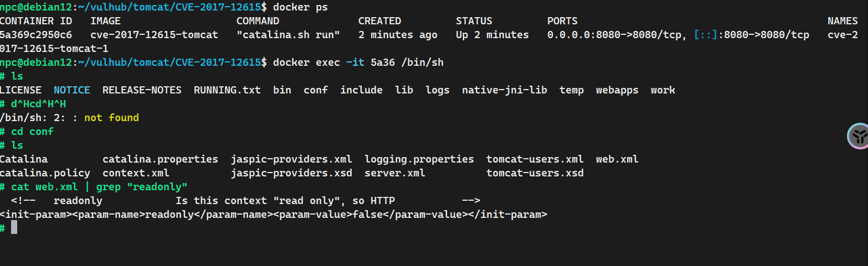The image size is (868, 266).
Task: Click the PORTS column header
Action: [562, 21]
